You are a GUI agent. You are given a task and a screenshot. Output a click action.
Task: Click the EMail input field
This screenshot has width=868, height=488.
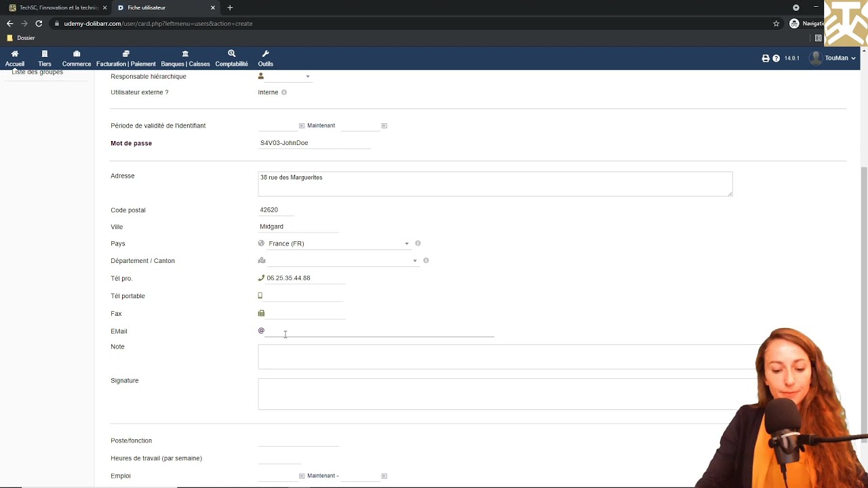click(x=380, y=331)
